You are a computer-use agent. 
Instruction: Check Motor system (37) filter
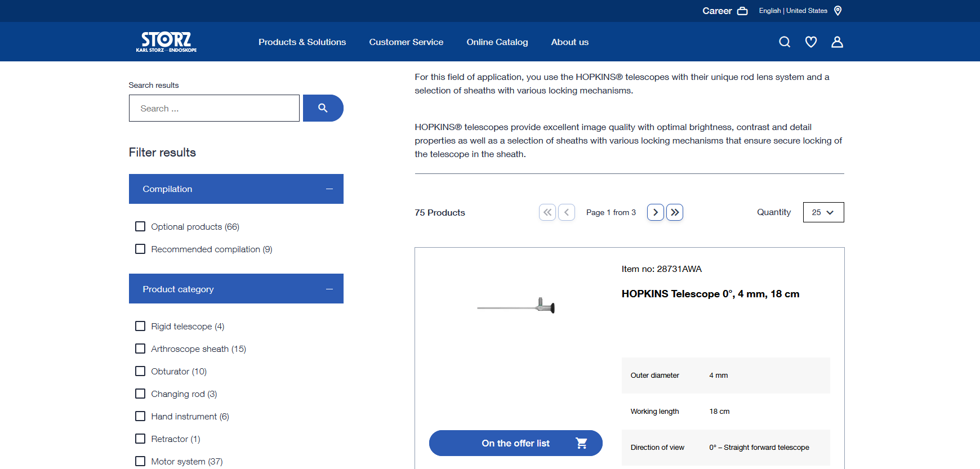pos(140,461)
